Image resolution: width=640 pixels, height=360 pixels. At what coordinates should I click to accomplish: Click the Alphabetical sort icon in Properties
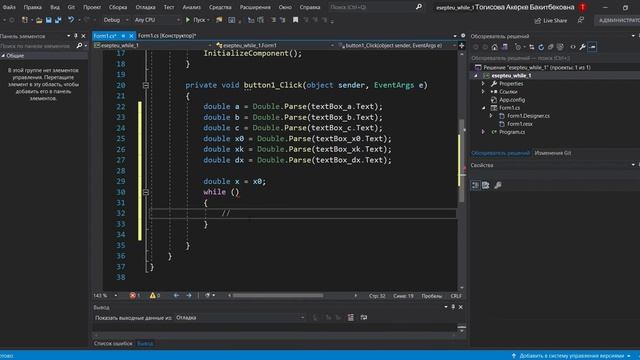pos(486,185)
